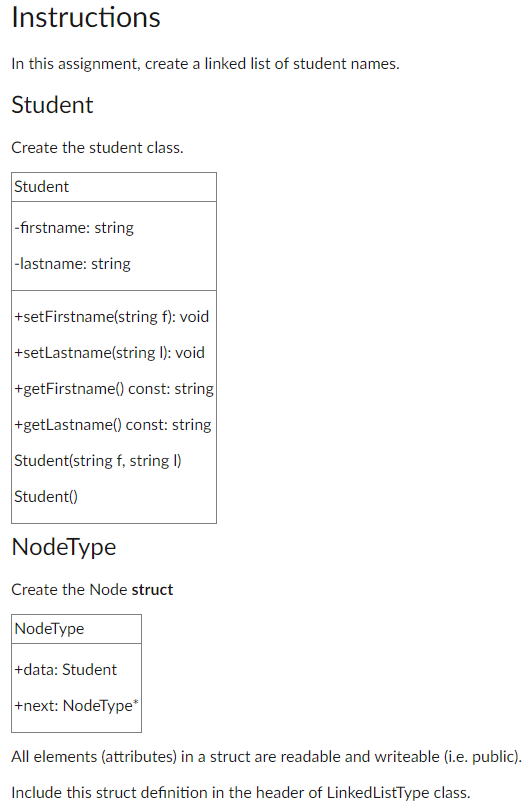Select the +data: Student attribute

click(66, 670)
